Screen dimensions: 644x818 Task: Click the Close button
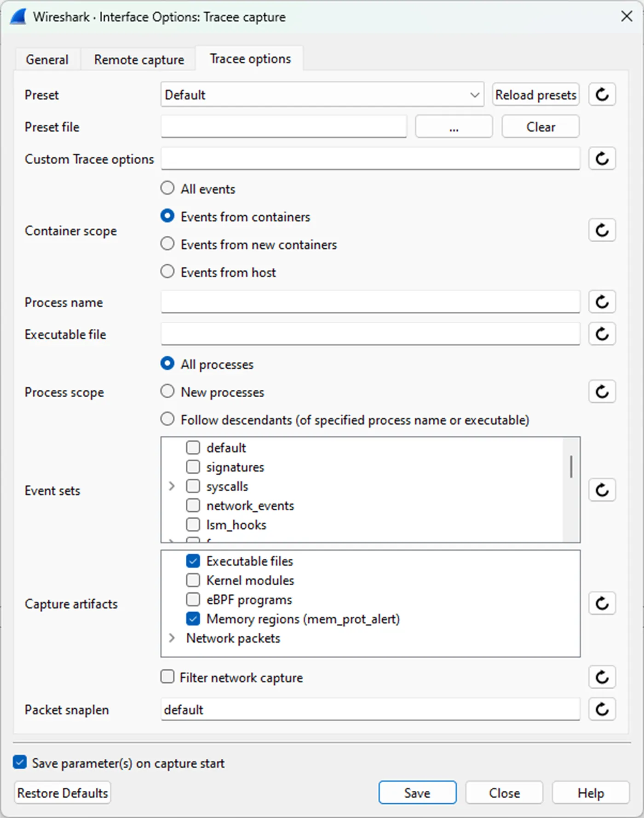pyautogui.click(x=504, y=793)
